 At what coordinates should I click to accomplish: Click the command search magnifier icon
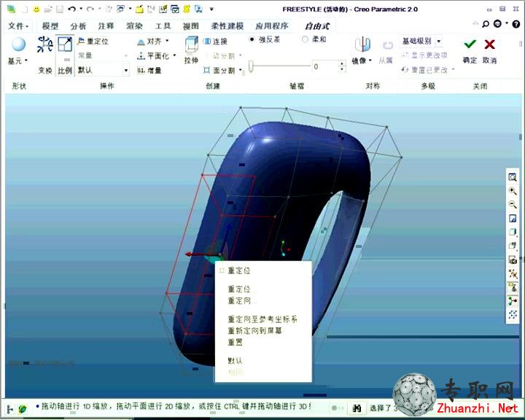pyautogui.click(x=485, y=24)
